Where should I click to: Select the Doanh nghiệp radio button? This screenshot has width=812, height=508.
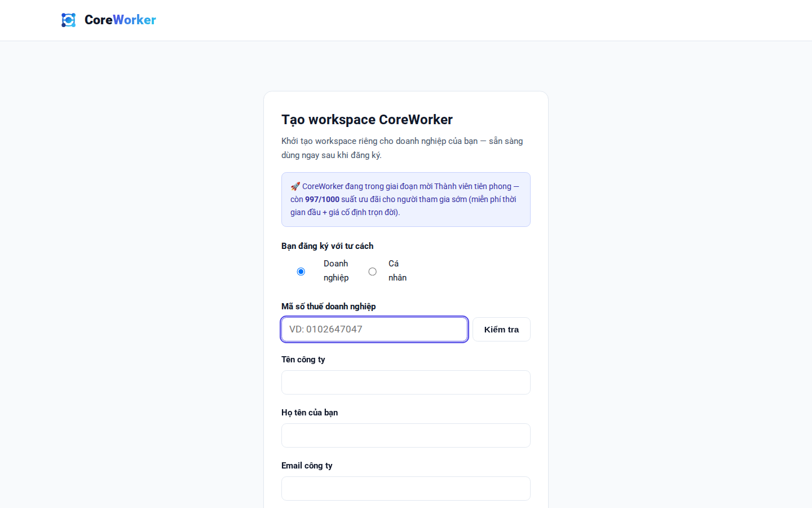(301, 271)
